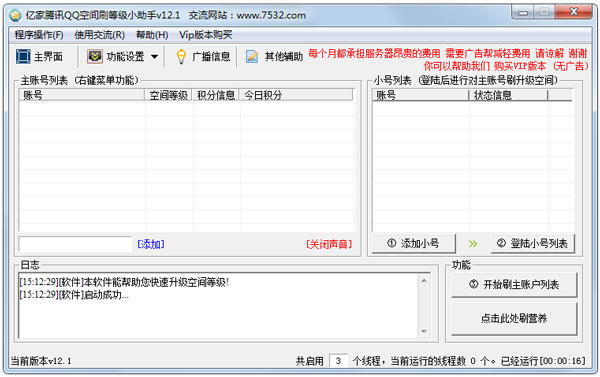
Task: Click the ② 登陆小号列表 button
Action: (533, 243)
